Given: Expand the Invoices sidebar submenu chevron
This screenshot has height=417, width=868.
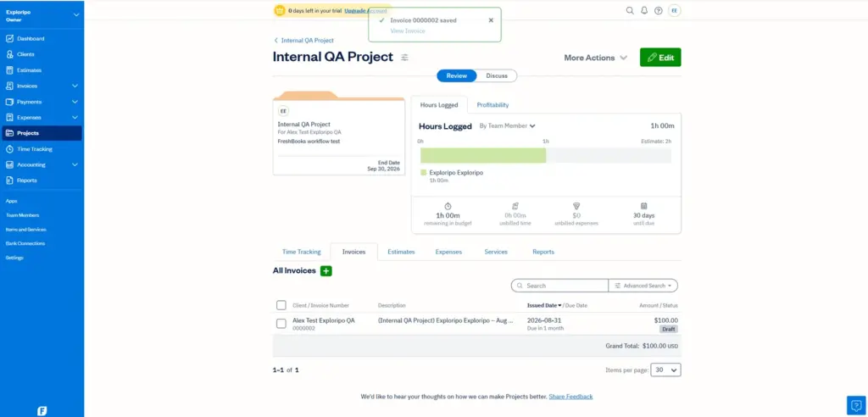Looking at the screenshot, I should [x=75, y=86].
